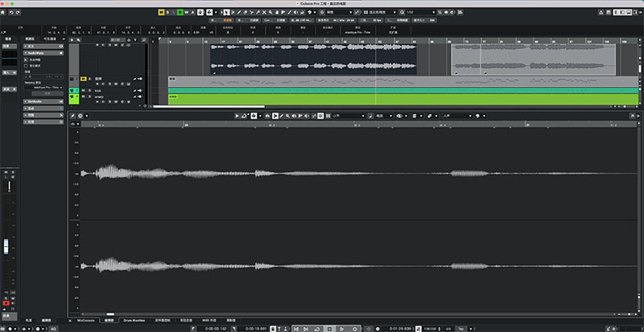Open the 1/32 quantize preset dropdown
This screenshot has height=332, width=644.
pos(420,12)
